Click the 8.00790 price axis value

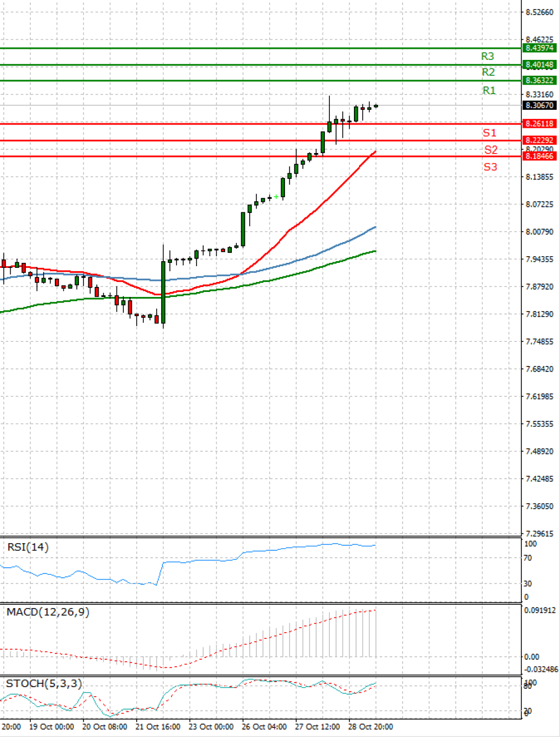[540, 231]
